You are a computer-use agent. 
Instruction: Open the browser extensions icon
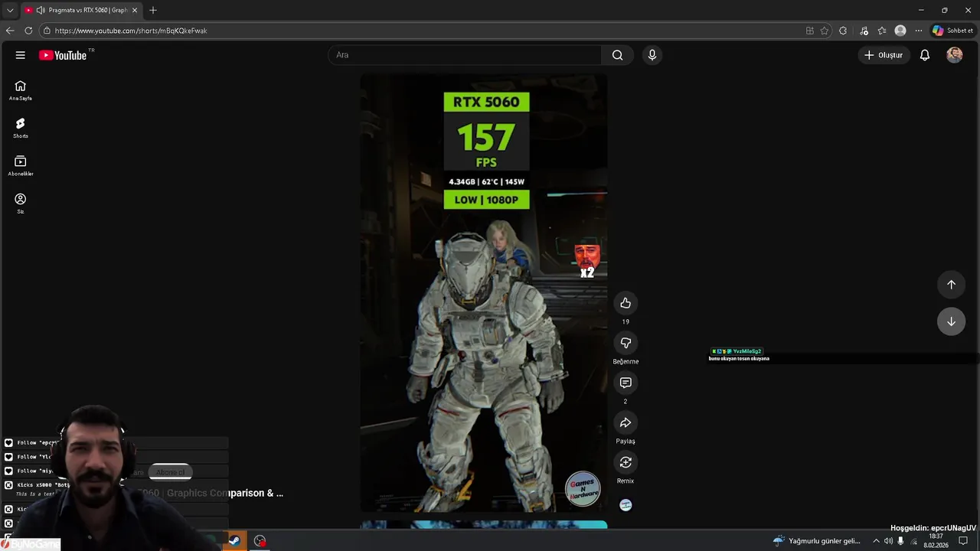tap(843, 31)
